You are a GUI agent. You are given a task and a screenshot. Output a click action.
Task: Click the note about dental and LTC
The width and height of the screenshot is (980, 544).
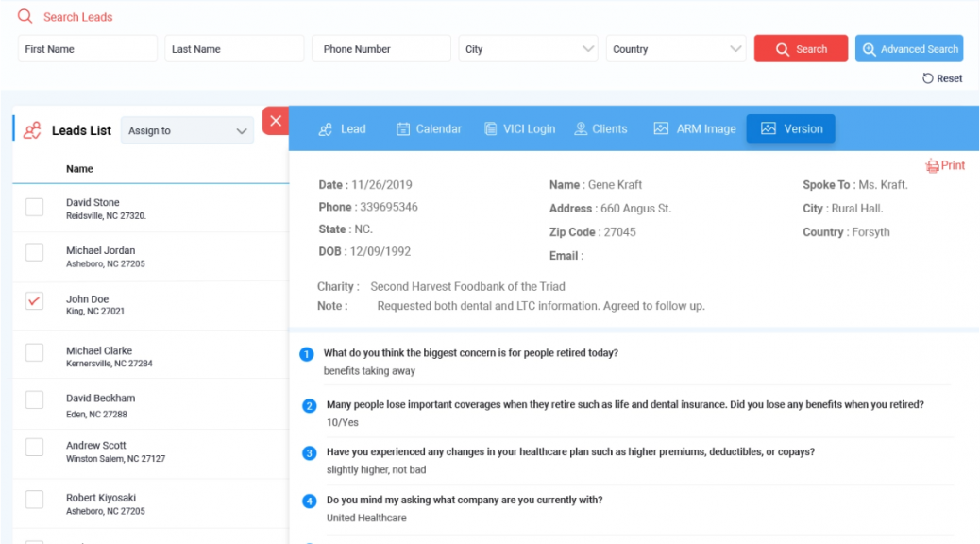click(541, 306)
